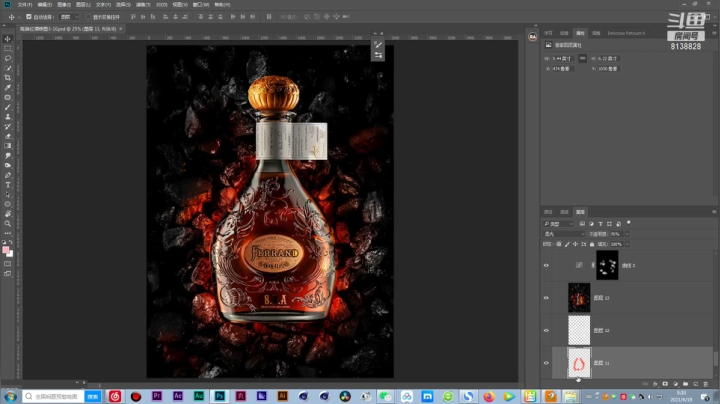Select the Eyedropper tool
720x404 pixels.
[8, 87]
